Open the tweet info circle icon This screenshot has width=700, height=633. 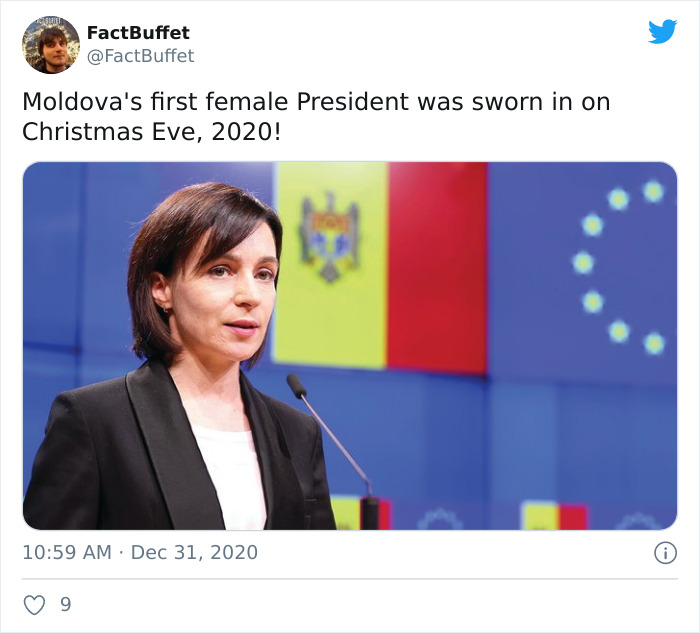(x=665, y=552)
